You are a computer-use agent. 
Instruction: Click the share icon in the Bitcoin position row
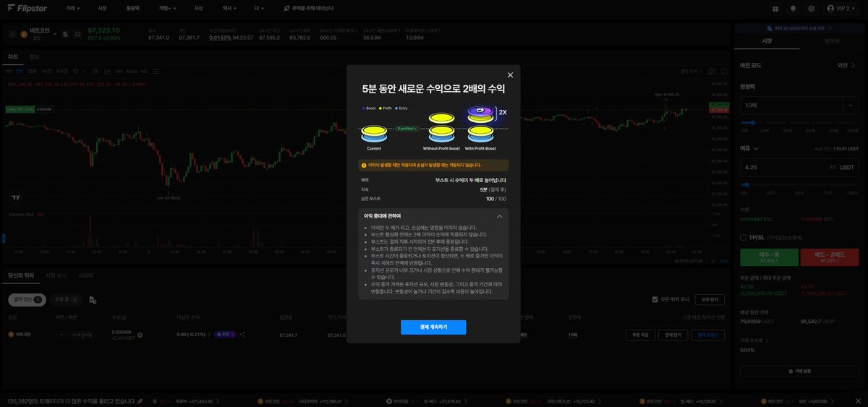pos(242,335)
